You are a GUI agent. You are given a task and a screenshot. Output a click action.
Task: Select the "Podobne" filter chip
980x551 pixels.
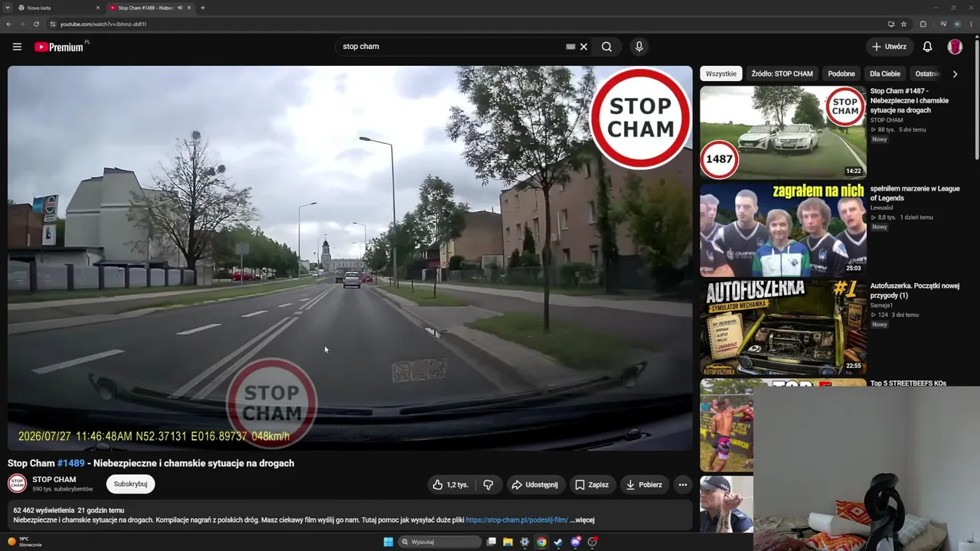click(841, 73)
